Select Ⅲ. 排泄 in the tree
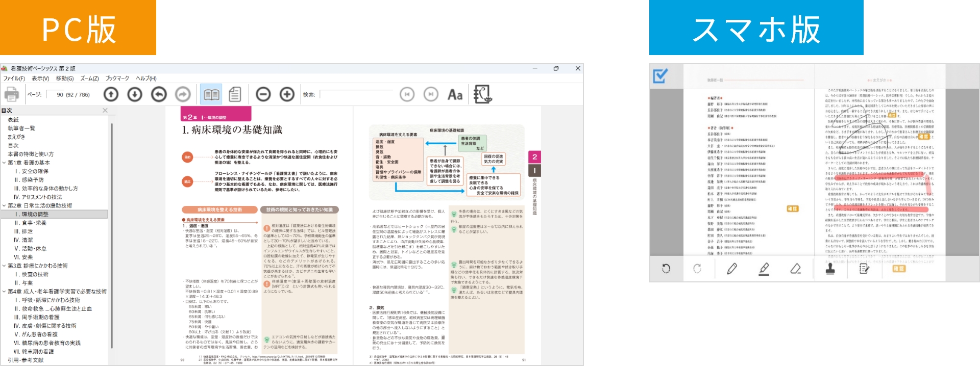The height and width of the screenshot is (366, 980). (x=23, y=231)
